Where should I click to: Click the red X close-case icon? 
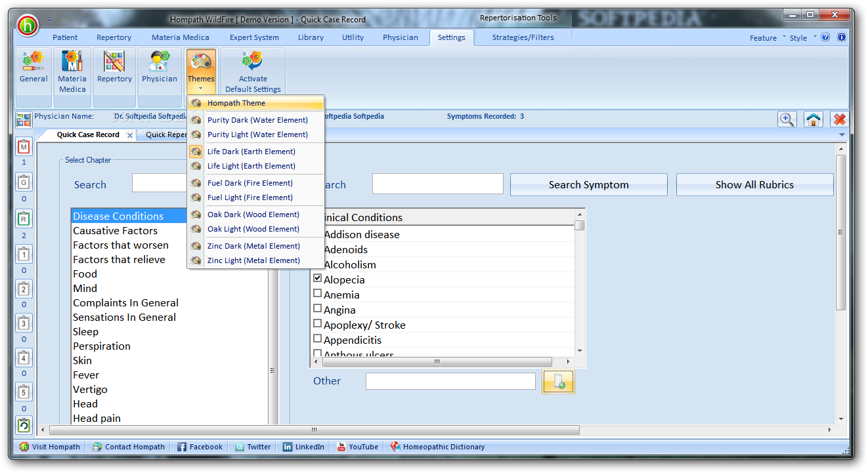(839, 119)
